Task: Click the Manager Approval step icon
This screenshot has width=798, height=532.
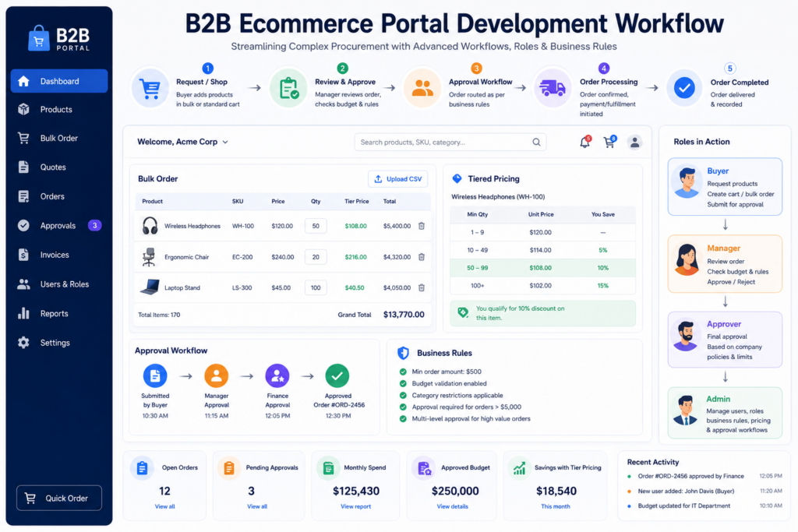Action: [217, 376]
